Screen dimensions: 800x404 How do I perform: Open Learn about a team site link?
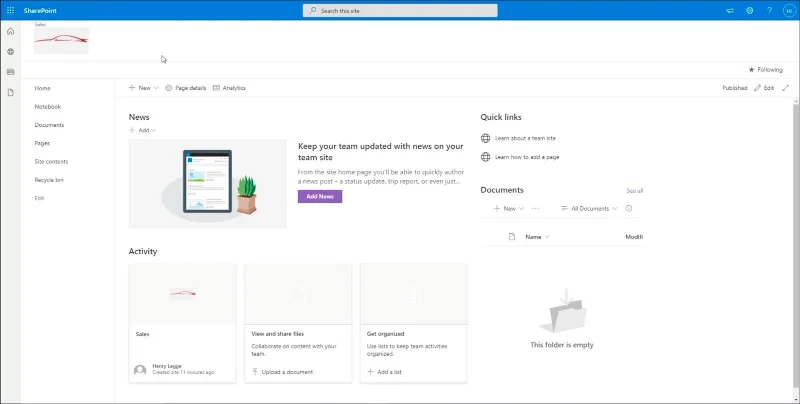pos(525,138)
